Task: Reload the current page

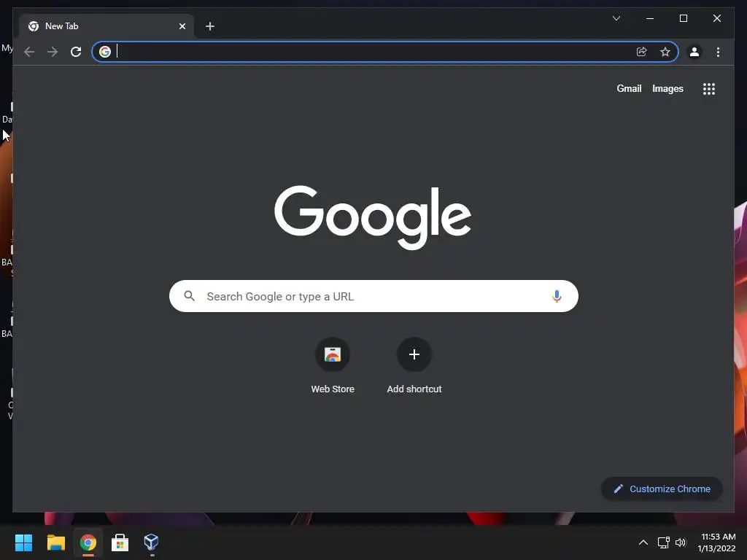Action: (x=76, y=52)
